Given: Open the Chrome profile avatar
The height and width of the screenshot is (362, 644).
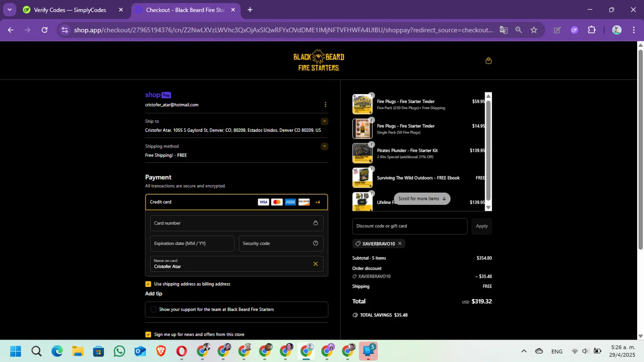Looking at the screenshot, I should 617,30.
